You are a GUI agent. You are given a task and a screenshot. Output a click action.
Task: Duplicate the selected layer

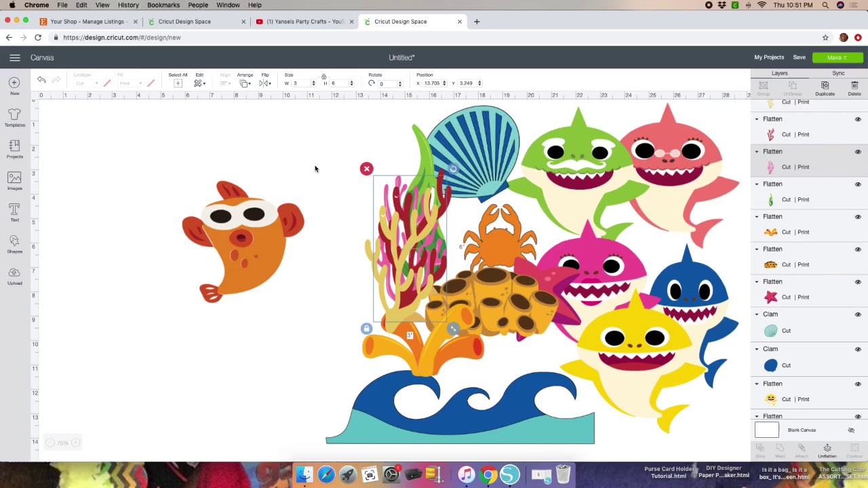tap(825, 88)
